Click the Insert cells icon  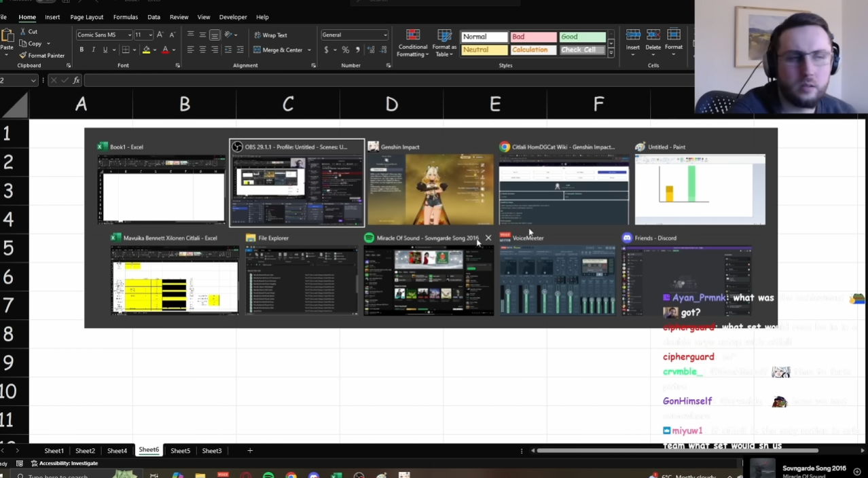(633, 35)
